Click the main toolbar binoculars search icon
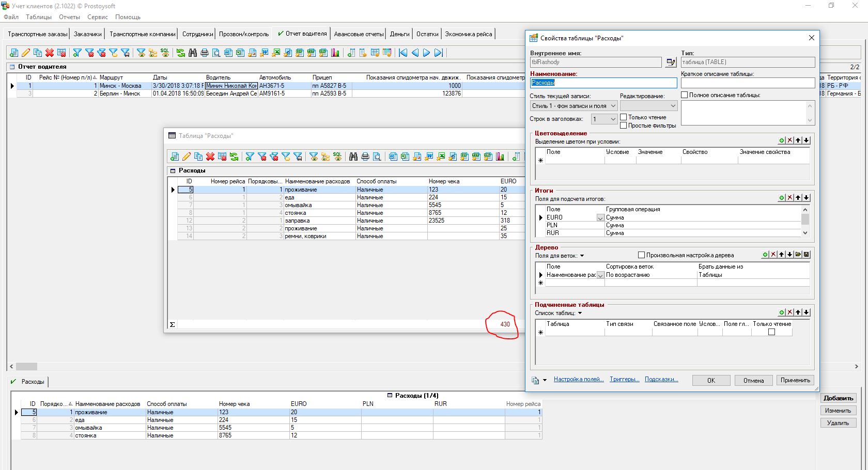The image size is (868, 470). (193, 53)
